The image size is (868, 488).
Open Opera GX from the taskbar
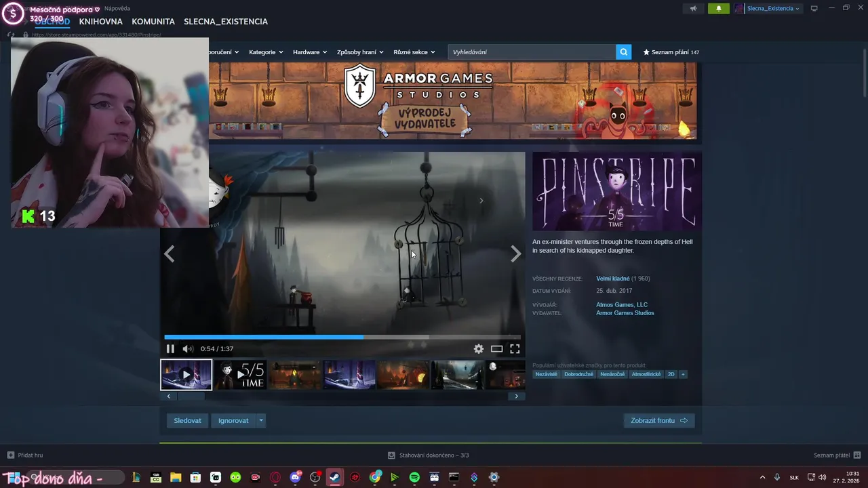pos(275,477)
